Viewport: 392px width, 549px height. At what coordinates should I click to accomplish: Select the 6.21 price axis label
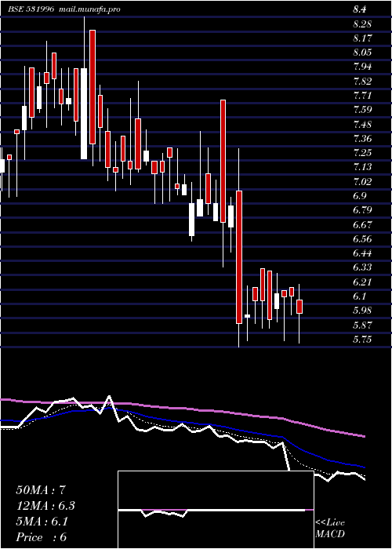click(x=362, y=282)
